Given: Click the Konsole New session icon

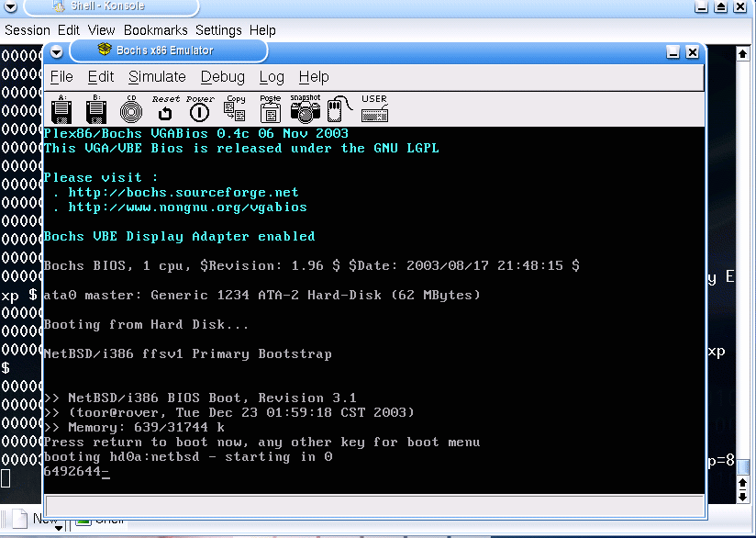Looking at the screenshot, I should [20, 520].
